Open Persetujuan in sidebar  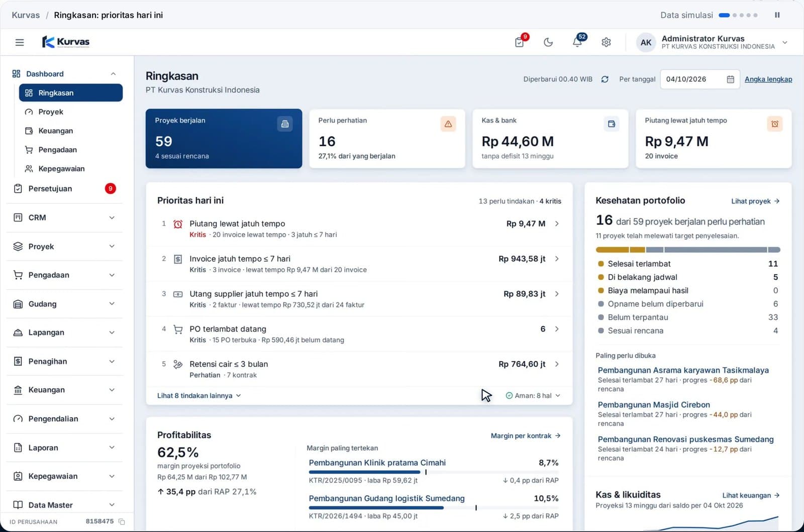64,188
